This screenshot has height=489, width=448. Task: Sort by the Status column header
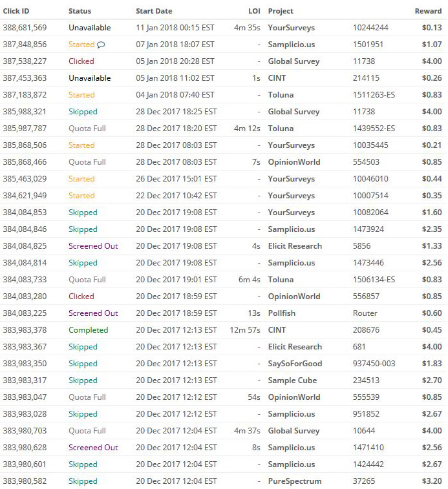(x=80, y=11)
